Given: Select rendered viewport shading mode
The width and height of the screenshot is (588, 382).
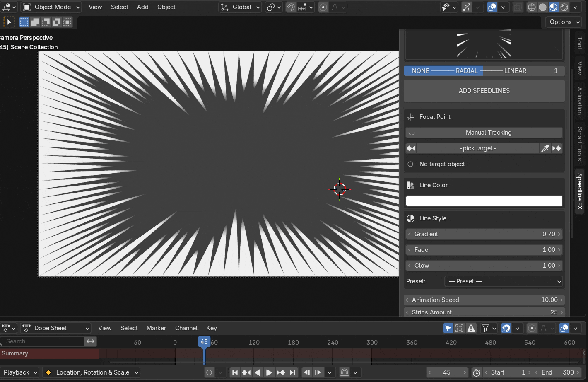Looking at the screenshot, I should click(x=564, y=7).
